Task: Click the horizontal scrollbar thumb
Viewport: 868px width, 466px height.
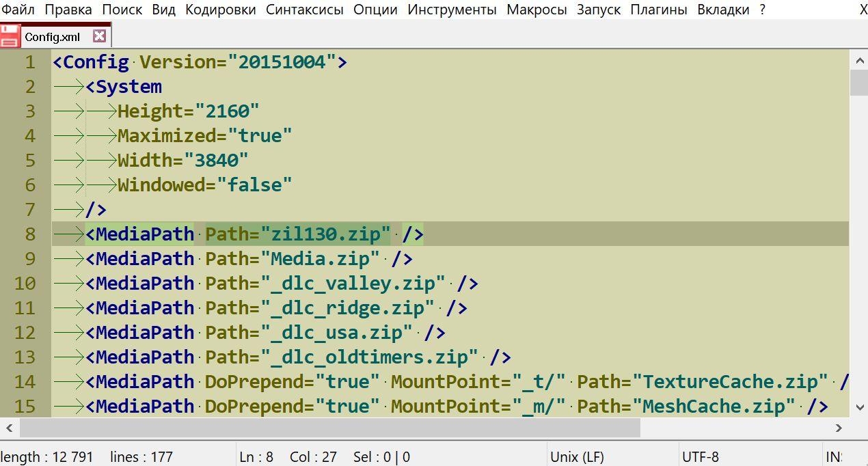Action: (x=328, y=428)
